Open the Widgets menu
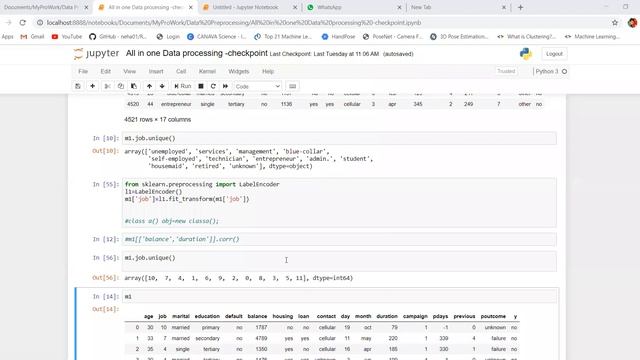 point(239,71)
